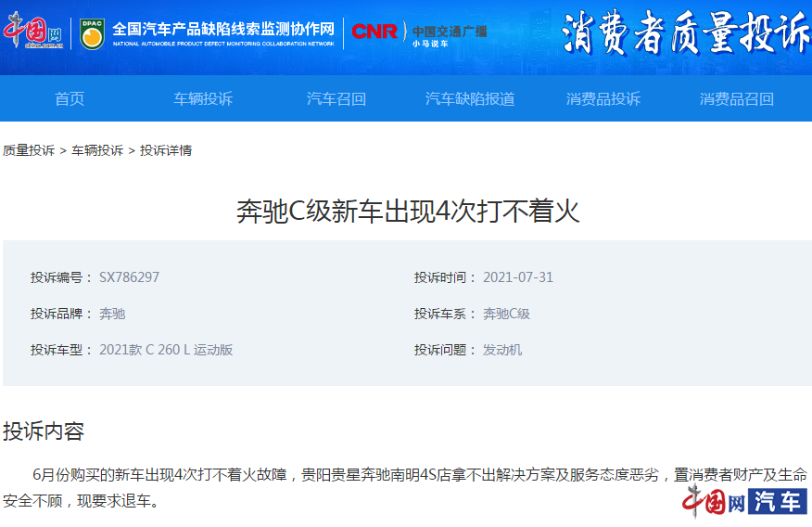The height and width of the screenshot is (527, 812).
Task: Click the 消费者质量投诉 banner title
Action: click(x=685, y=35)
